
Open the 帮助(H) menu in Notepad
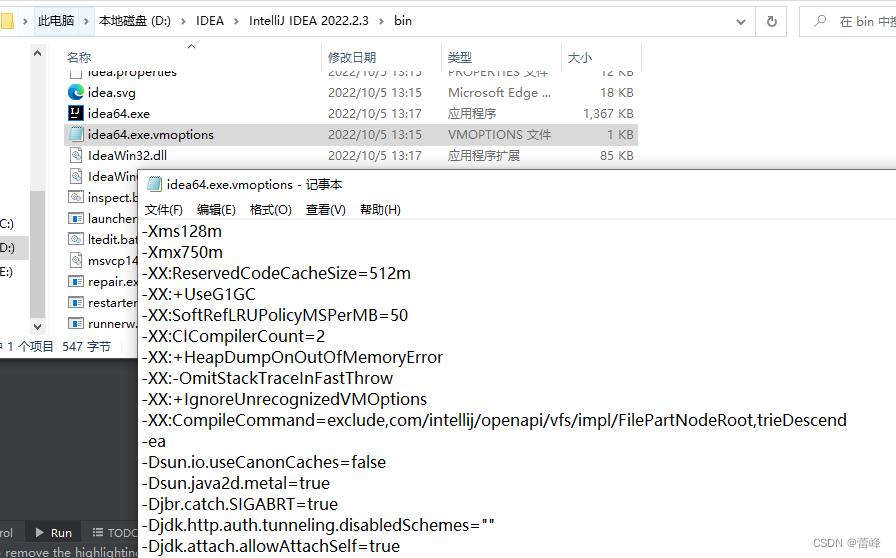(x=380, y=210)
